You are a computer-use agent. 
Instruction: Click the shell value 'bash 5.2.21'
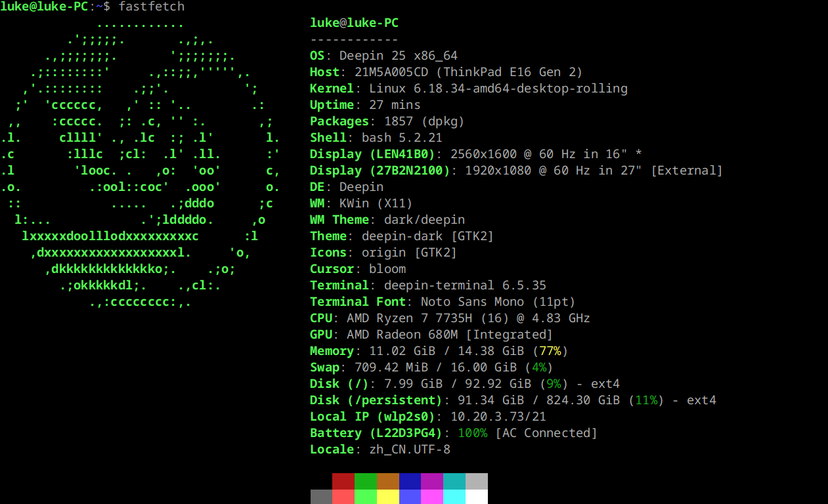pyautogui.click(x=403, y=138)
